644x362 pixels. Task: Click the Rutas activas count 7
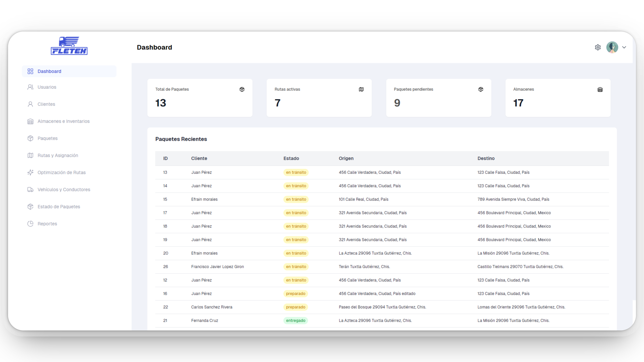278,103
